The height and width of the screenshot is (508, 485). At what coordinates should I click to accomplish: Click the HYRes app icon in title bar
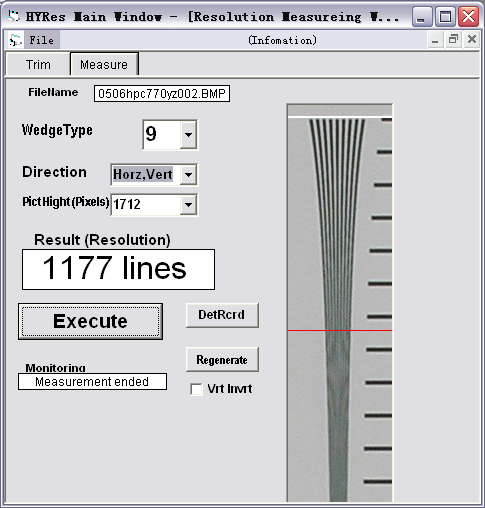pyautogui.click(x=14, y=16)
